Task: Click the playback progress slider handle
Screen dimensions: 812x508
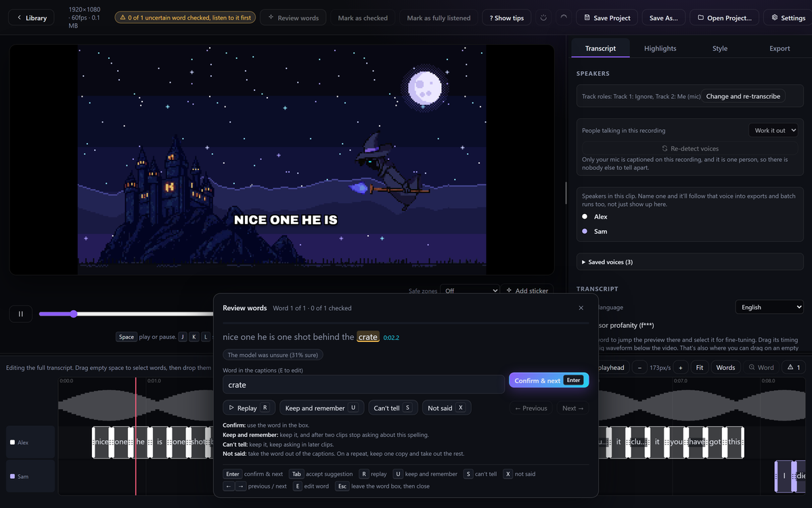Action: click(x=73, y=314)
